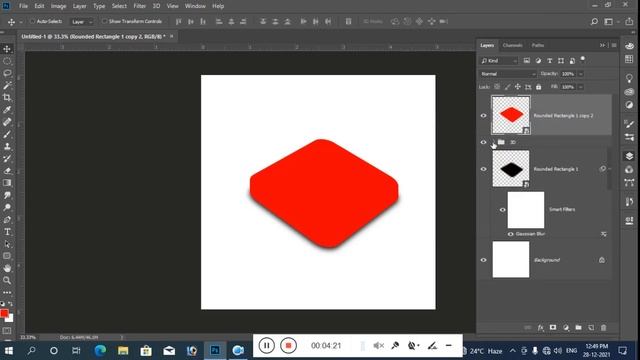Create new fill or adjustment layer
640x360 pixels.
point(566,328)
